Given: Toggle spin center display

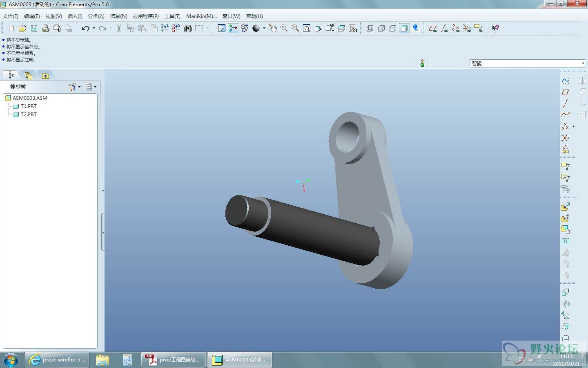Looking at the screenshot, I should coord(233,28).
